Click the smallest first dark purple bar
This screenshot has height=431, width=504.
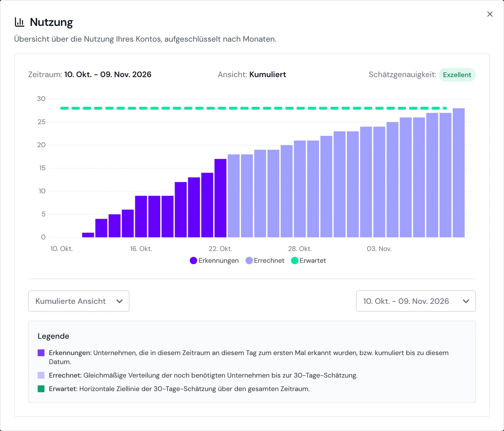click(x=88, y=235)
